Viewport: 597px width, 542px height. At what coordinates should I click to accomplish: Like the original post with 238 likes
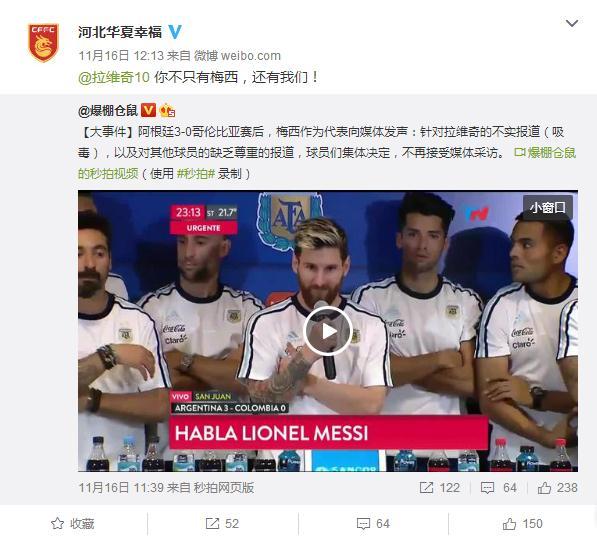[557, 488]
